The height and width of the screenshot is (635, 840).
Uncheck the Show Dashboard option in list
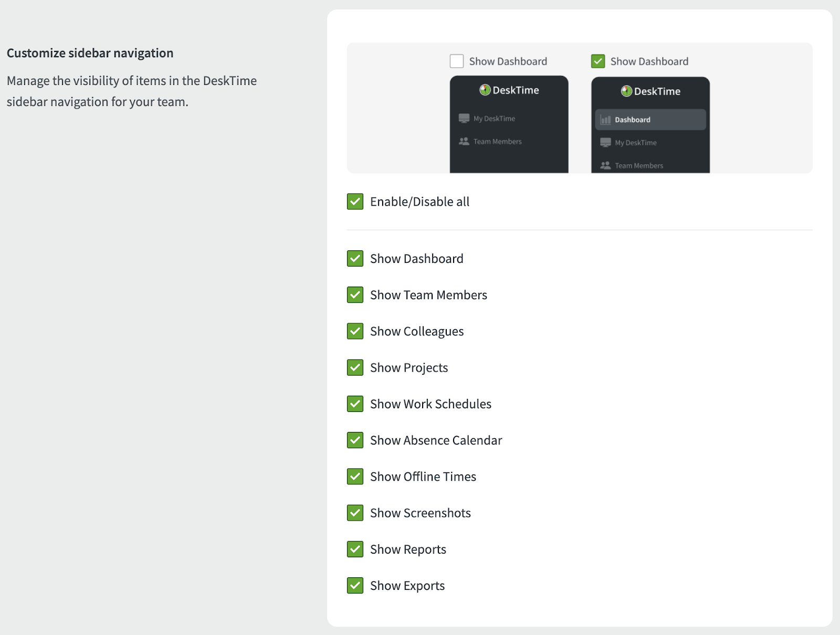[x=355, y=259]
